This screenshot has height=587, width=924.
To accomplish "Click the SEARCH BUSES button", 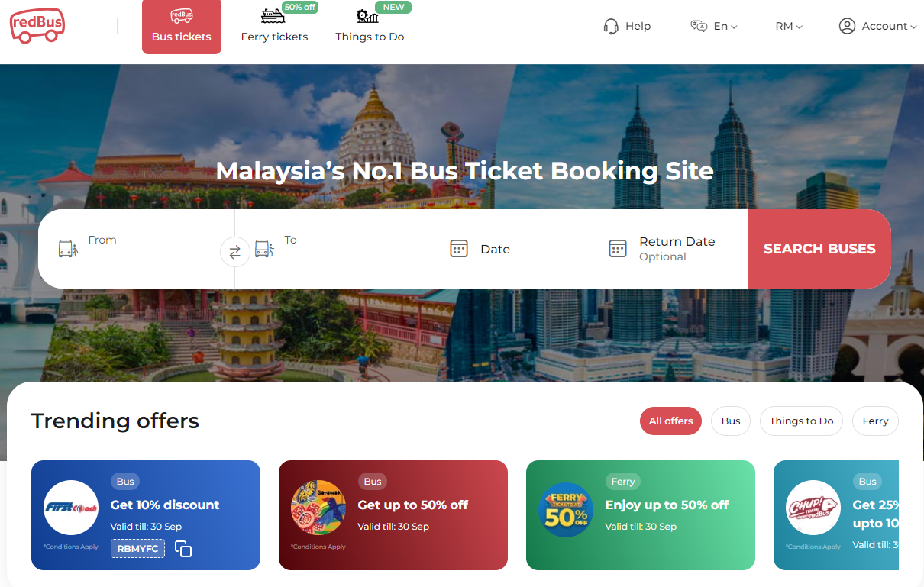I will tap(819, 249).
